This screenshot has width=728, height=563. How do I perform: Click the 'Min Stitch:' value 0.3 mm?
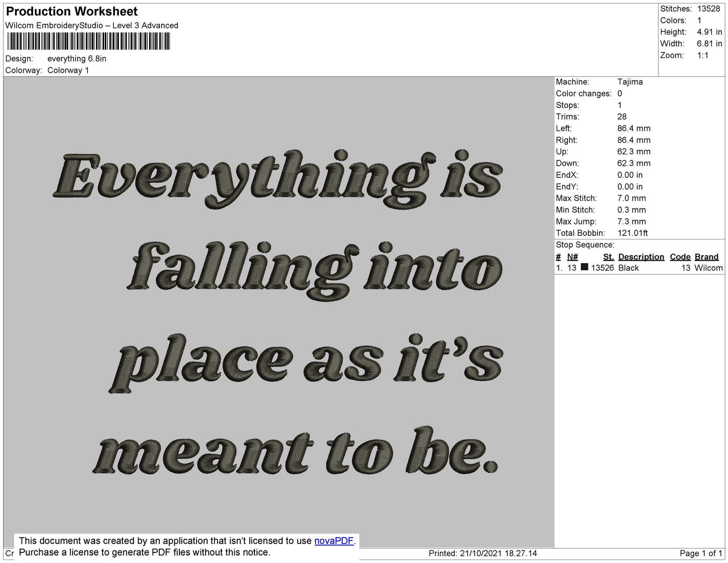tap(632, 210)
